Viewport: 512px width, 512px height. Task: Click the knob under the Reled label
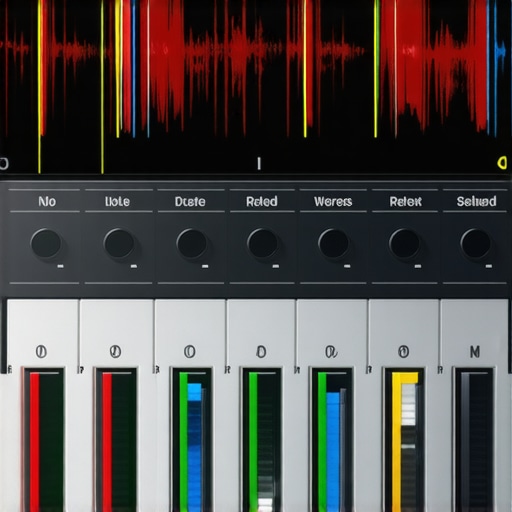(262, 243)
